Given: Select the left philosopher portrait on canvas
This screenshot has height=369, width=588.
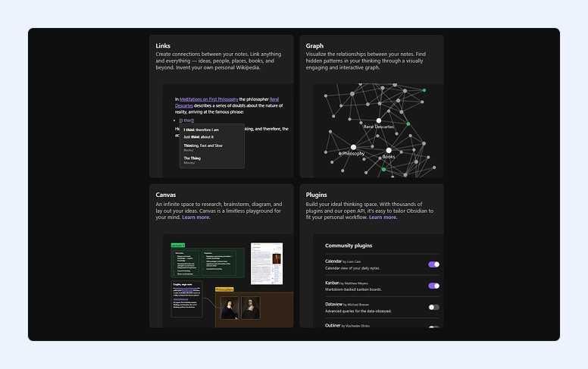Looking at the screenshot, I should pos(230,308).
